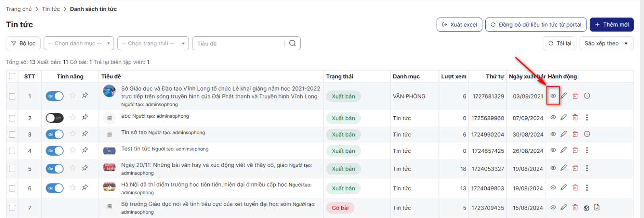Screen dimensions: 644x218
Task: Click the globe icon in row 7
Action: coord(586,208)
